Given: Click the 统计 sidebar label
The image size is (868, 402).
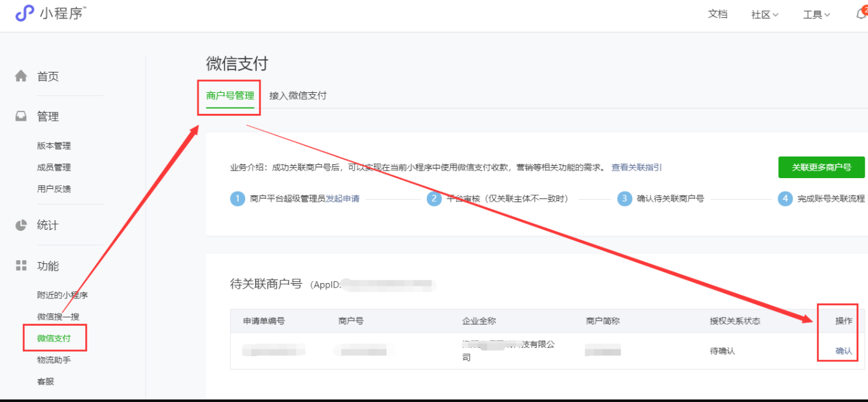Looking at the screenshot, I should pos(48,225).
